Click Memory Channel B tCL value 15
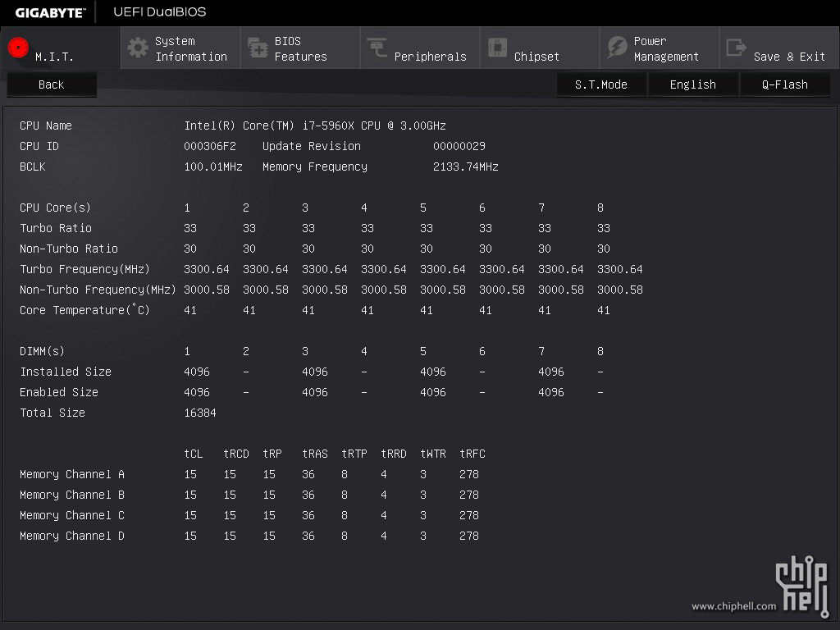This screenshot has width=840, height=630. (x=190, y=495)
